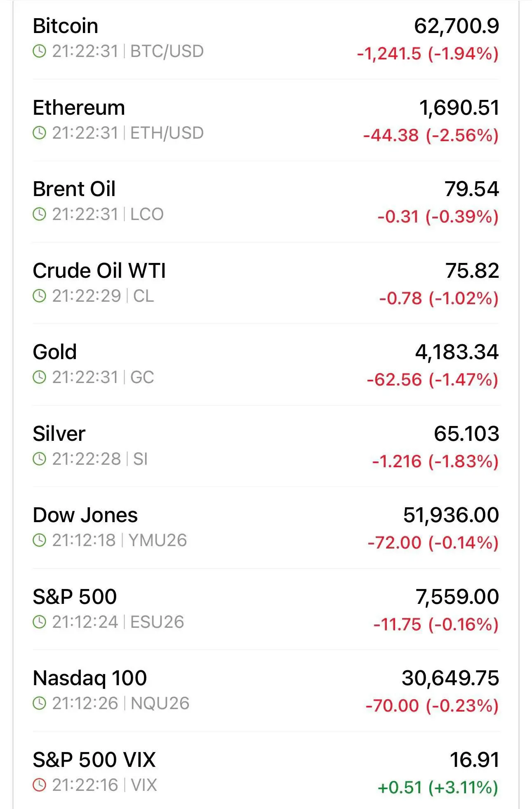Open the Bitcoin quote row
Screen dimensions: 532x809
point(266,39)
